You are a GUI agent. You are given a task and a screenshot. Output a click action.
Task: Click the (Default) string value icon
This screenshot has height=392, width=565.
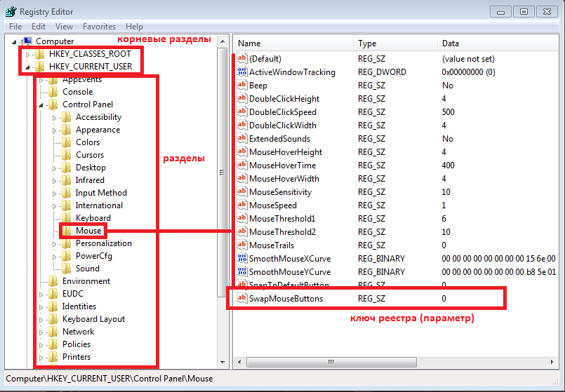click(x=241, y=58)
